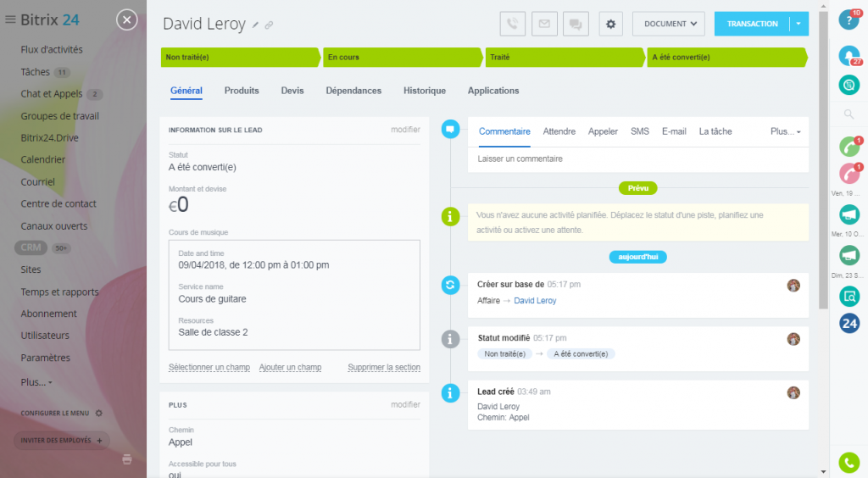The width and height of the screenshot is (868, 478).
Task: Click the green phone dial button
Action: pos(849,463)
